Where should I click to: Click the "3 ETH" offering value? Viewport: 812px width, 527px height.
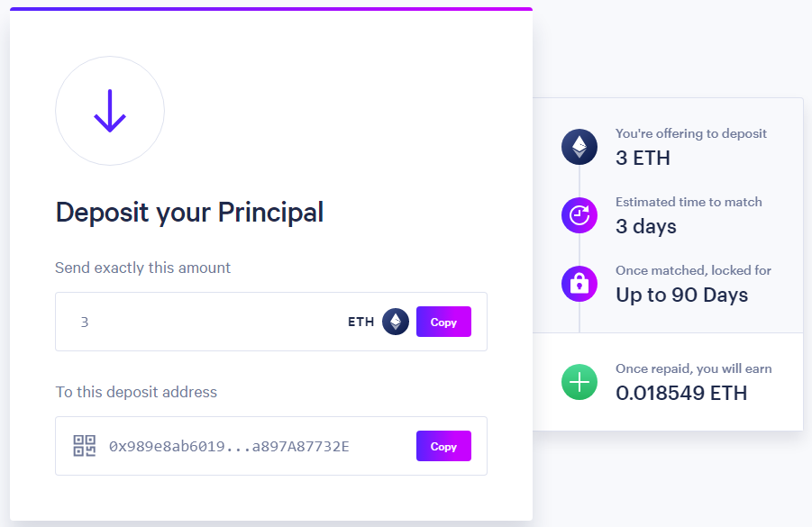click(x=643, y=158)
